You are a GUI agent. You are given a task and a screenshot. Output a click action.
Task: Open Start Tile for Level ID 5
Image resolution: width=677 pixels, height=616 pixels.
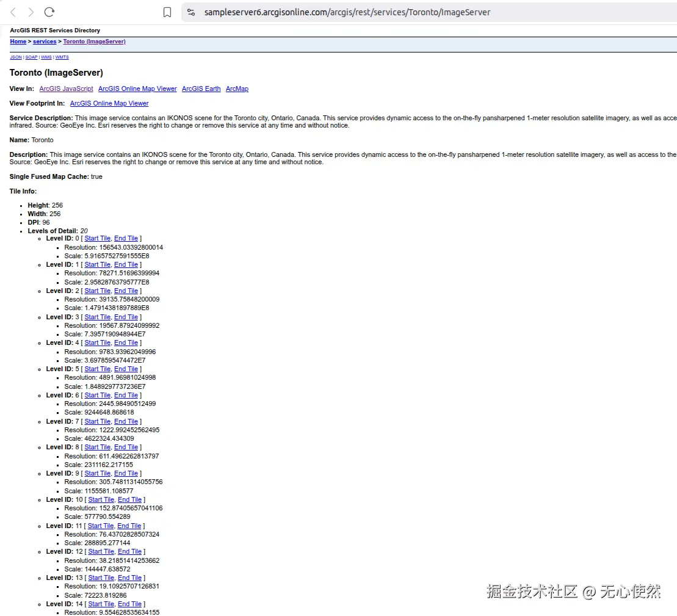[x=98, y=369]
